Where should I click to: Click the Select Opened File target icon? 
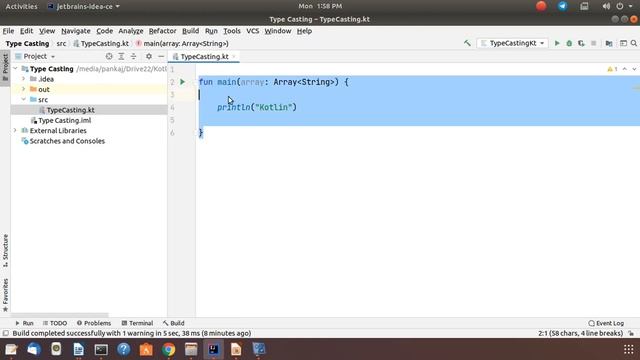(x=109, y=56)
